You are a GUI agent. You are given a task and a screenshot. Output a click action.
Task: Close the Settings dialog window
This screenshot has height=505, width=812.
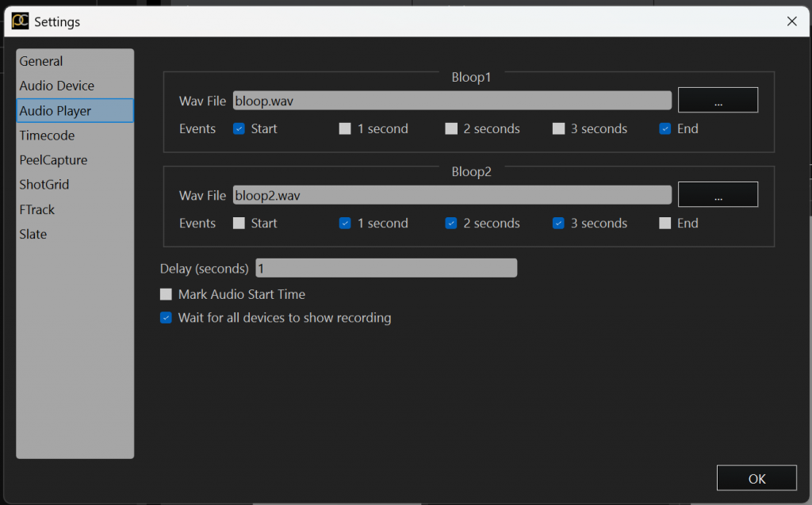pos(791,21)
